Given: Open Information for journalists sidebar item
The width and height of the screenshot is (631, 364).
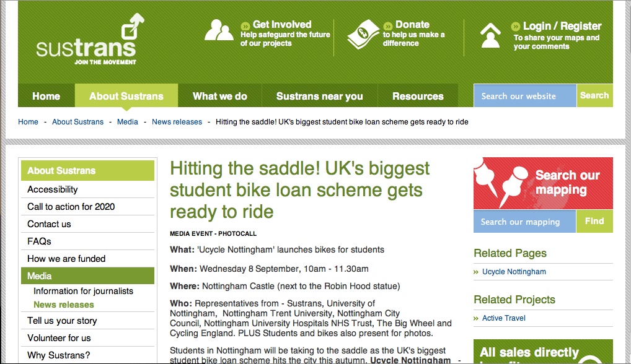Looking at the screenshot, I should 83,291.
